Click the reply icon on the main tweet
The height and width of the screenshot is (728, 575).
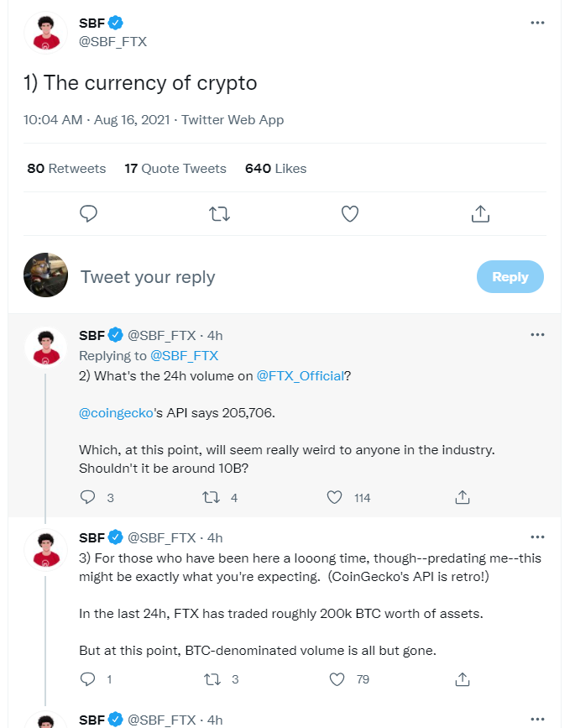point(89,214)
